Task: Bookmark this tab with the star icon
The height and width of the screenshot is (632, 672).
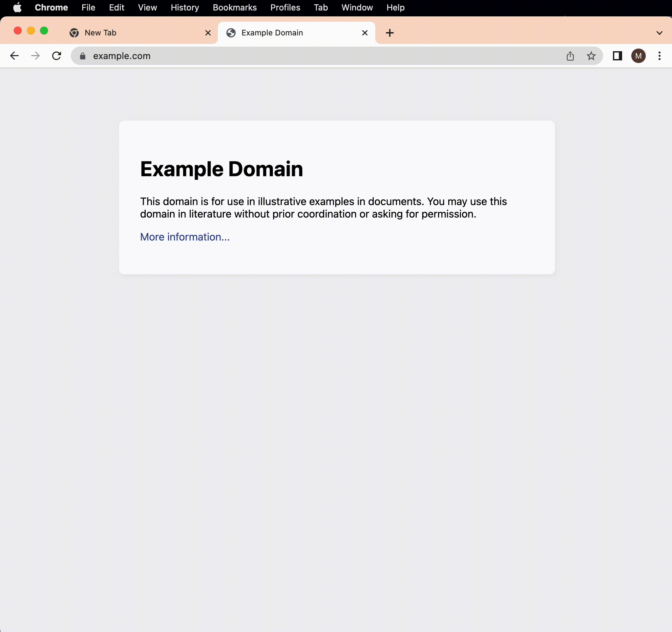Action: (591, 56)
